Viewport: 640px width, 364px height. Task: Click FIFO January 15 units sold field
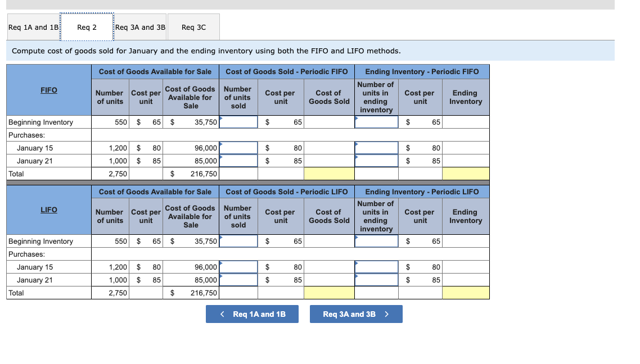click(238, 148)
